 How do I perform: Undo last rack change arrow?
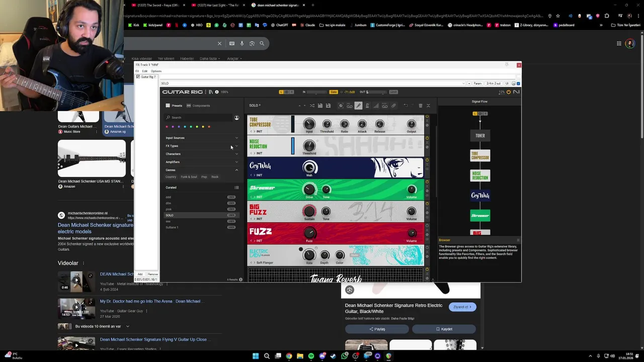[x=406, y=106]
